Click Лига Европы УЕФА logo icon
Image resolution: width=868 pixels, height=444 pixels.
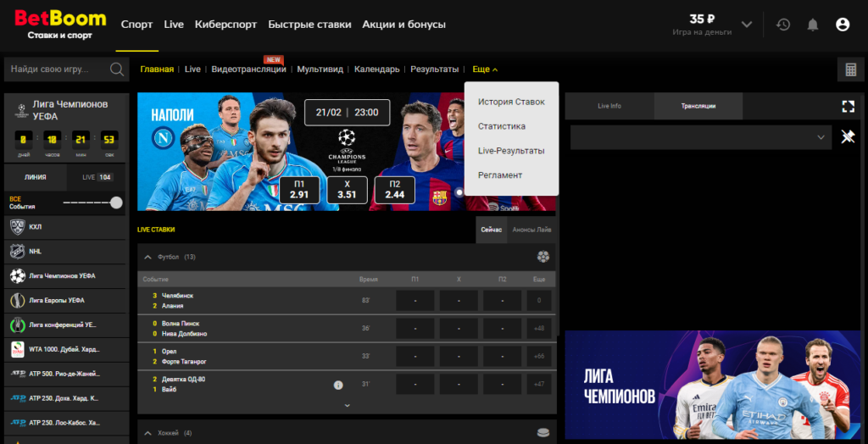point(18,300)
